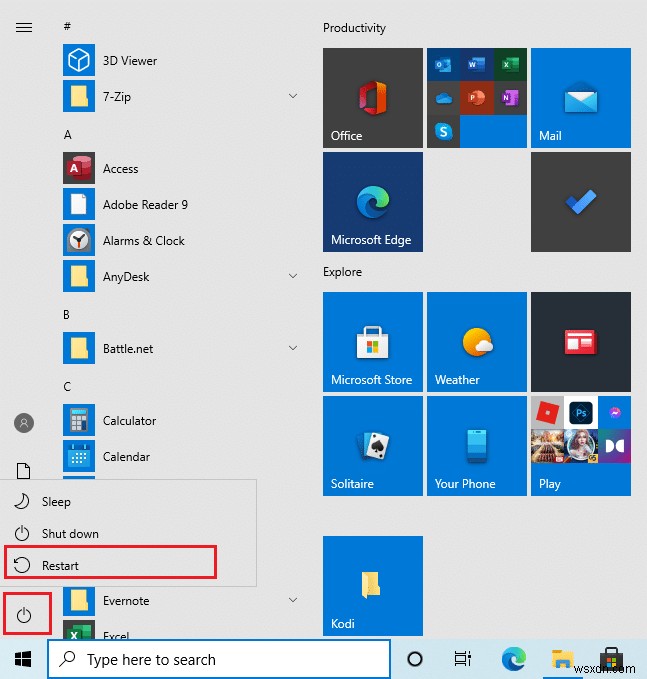Click the Power button
This screenshot has width=647, height=679.
coord(24,615)
